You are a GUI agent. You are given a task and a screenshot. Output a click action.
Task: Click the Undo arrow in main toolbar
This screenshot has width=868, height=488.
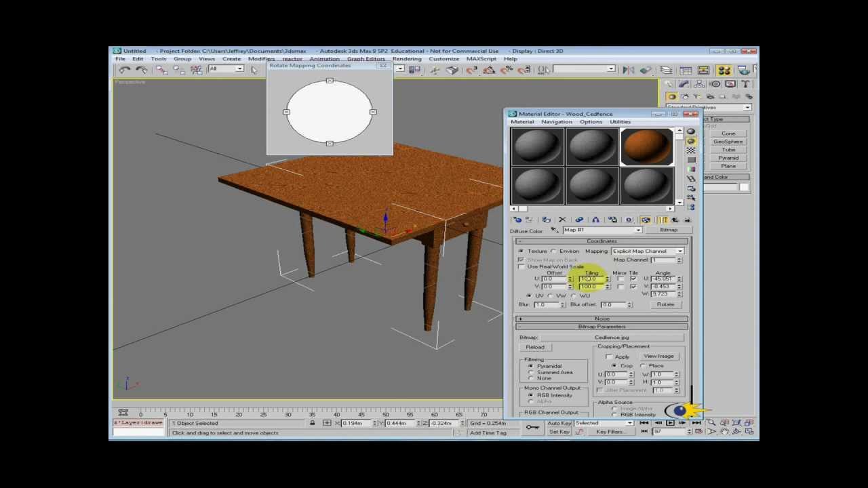pyautogui.click(x=124, y=70)
